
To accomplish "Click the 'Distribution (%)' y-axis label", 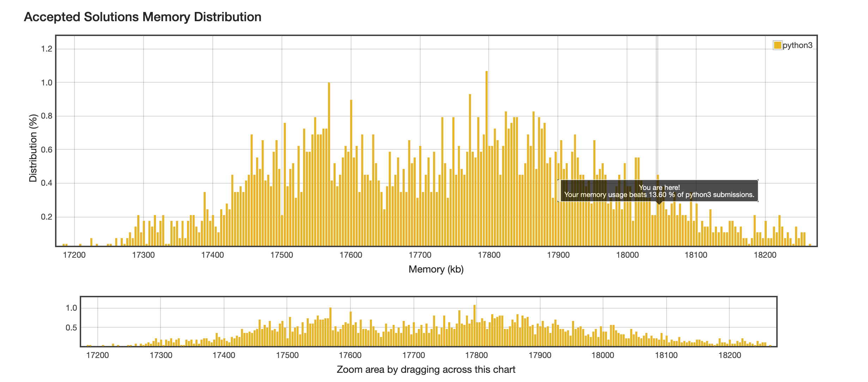I will tap(33, 148).
